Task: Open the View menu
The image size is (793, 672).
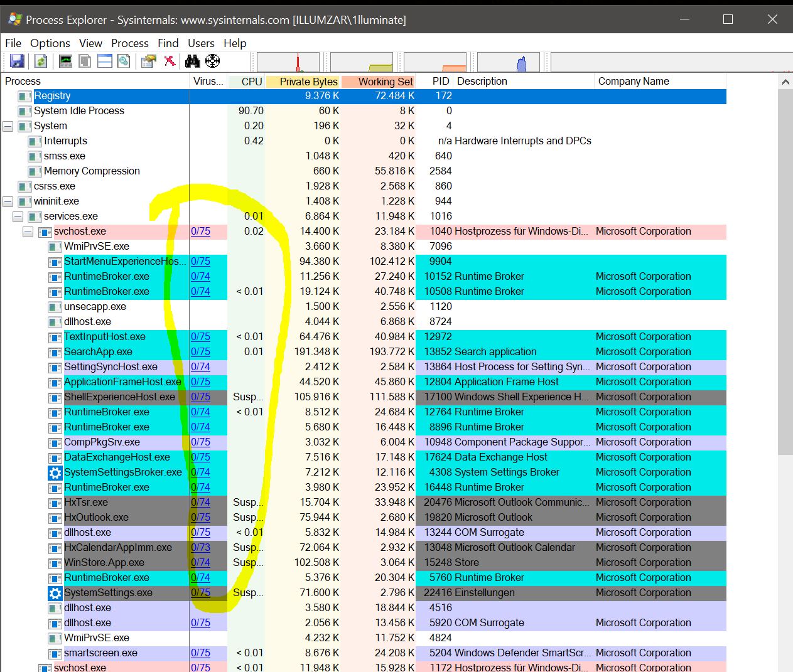Action: click(90, 43)
